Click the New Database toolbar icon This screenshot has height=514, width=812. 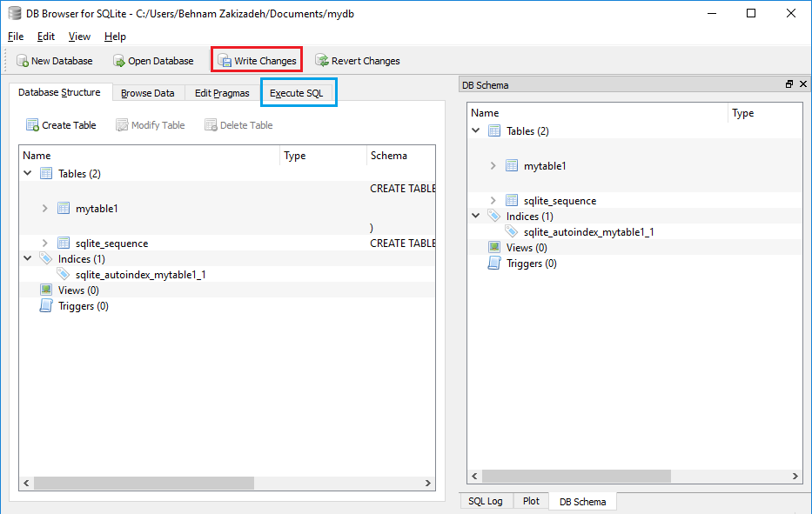click(23, 61)
